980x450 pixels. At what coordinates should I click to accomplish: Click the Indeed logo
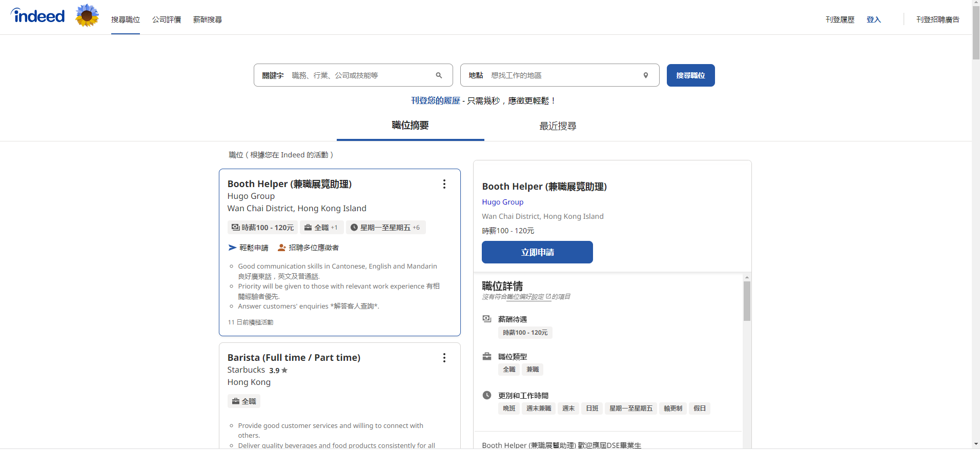tap(38, 16)
